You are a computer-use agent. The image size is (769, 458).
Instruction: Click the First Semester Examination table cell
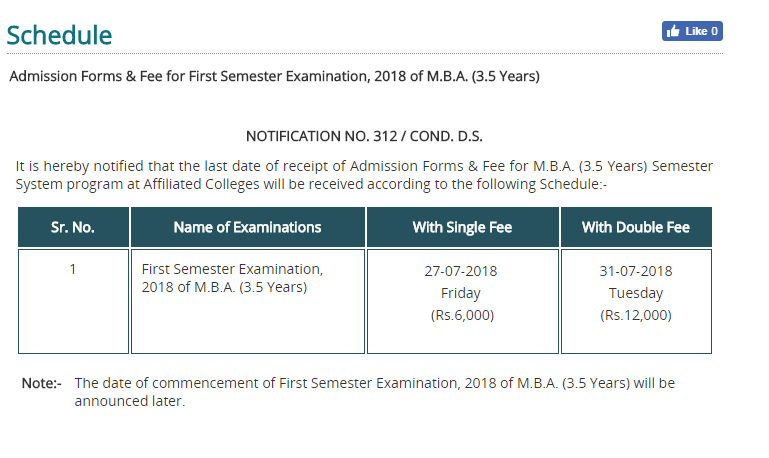[x=233, y=279]
